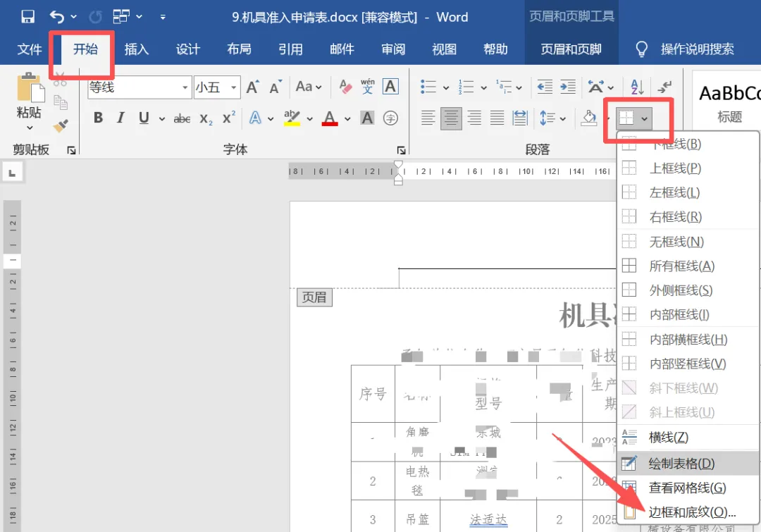
Task: Click the multilevel list icon
Action: coord(503,87)
